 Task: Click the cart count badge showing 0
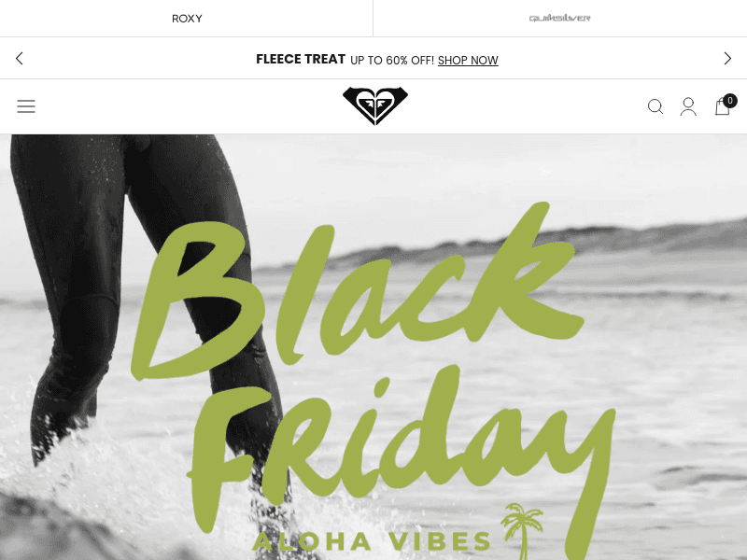(730, 101)
